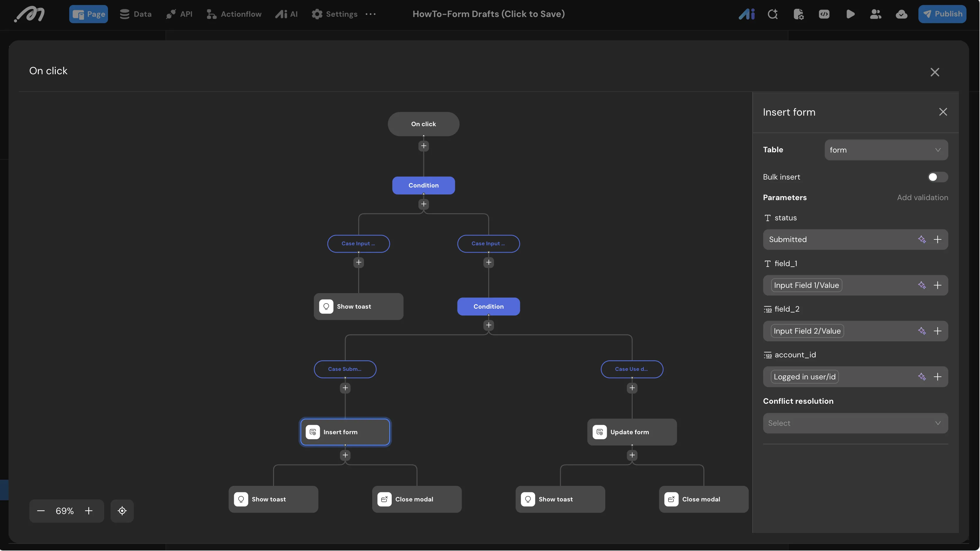Zoom out the canvas with minus button
Viewport: 980px width, 551px height.
click(41, 511)
